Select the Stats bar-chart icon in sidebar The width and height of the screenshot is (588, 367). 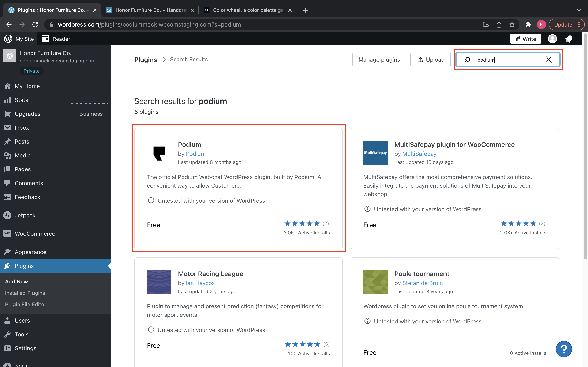pyautogui.click(x=8, y=100)
